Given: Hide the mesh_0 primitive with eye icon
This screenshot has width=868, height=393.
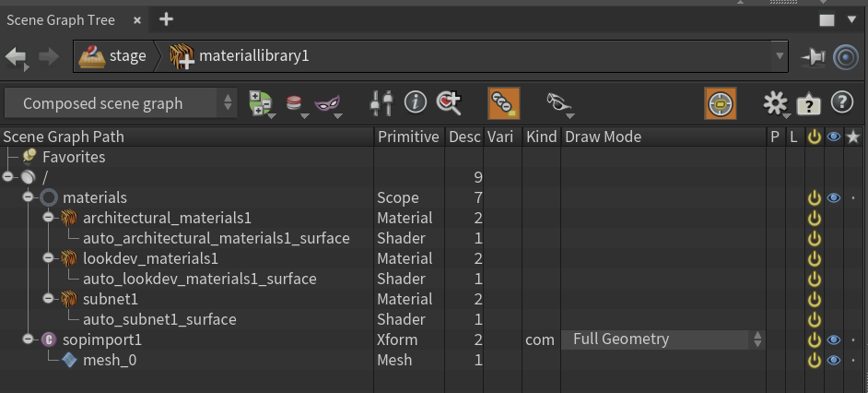Looking at the screenshot, I should (834, 361).
